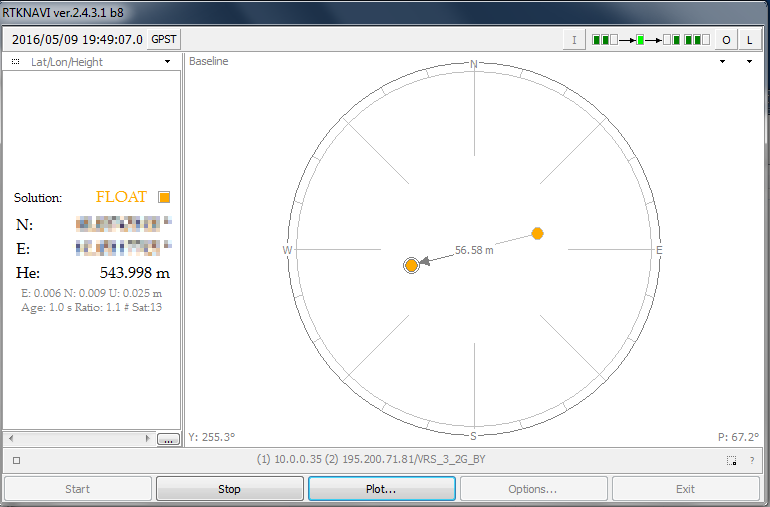Click the orange rover marker on the baseline plot
Viewport: 770px width, 507px height.
[411, 265]
